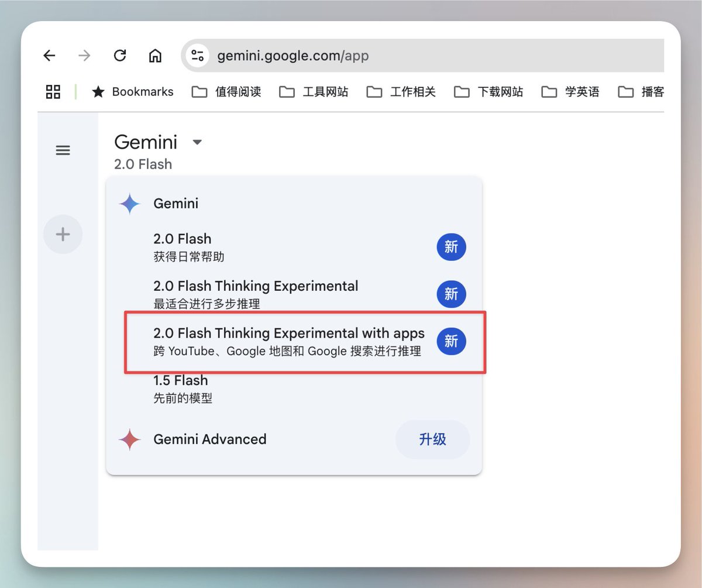Click the 升级 upgrade button
Screen dimensions: 702x588
point(433,439)
